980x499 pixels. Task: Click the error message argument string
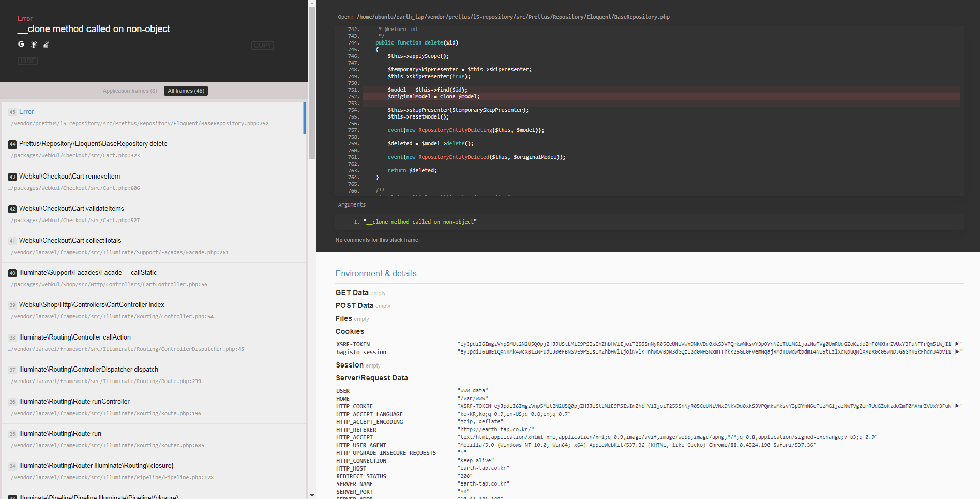[x=420, y=222]
